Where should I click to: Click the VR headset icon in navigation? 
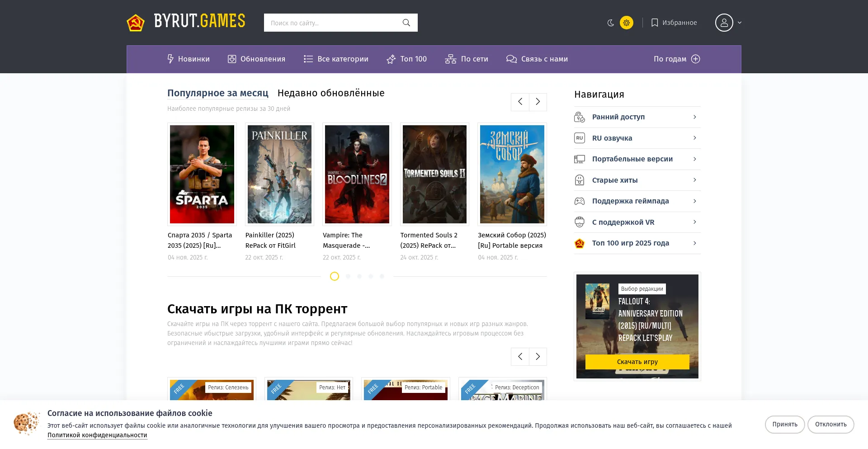click(x=579, y=222)
